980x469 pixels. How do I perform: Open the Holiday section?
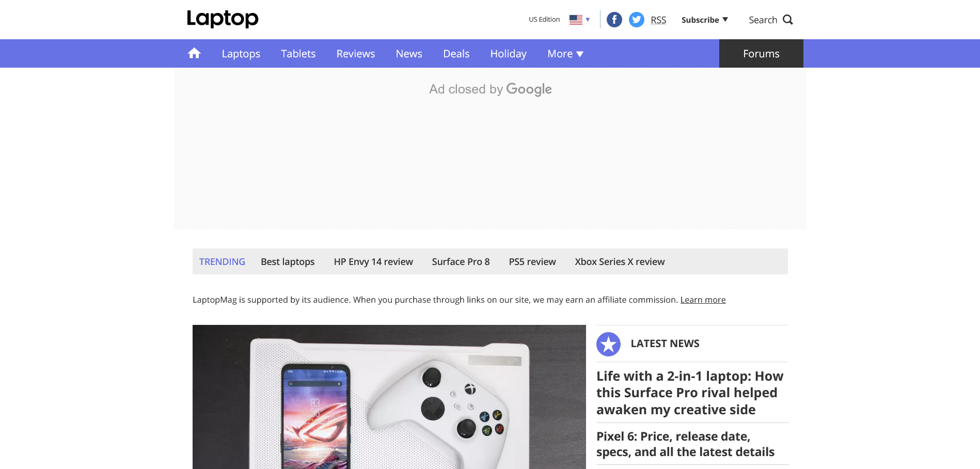click(x=508, y=54)
